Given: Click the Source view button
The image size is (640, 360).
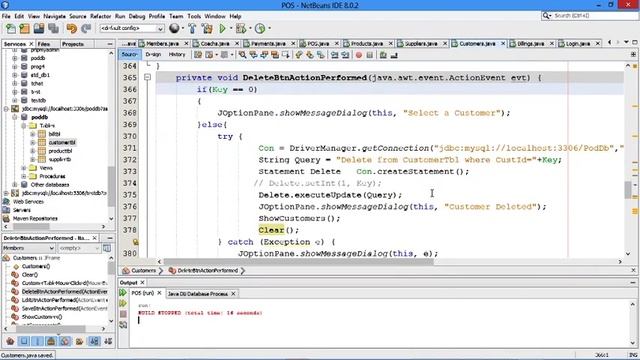Looking at the screenshot, I should pos(129,54).
